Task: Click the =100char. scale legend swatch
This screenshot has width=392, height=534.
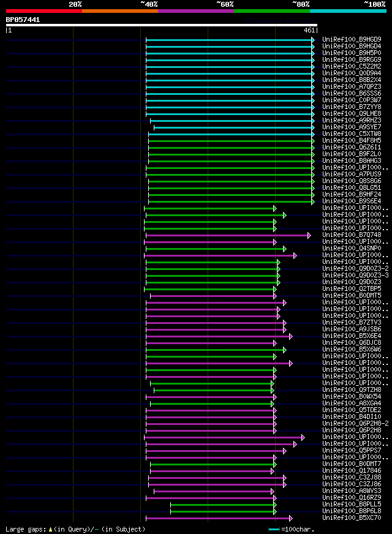Action: [x=274, y=530]
